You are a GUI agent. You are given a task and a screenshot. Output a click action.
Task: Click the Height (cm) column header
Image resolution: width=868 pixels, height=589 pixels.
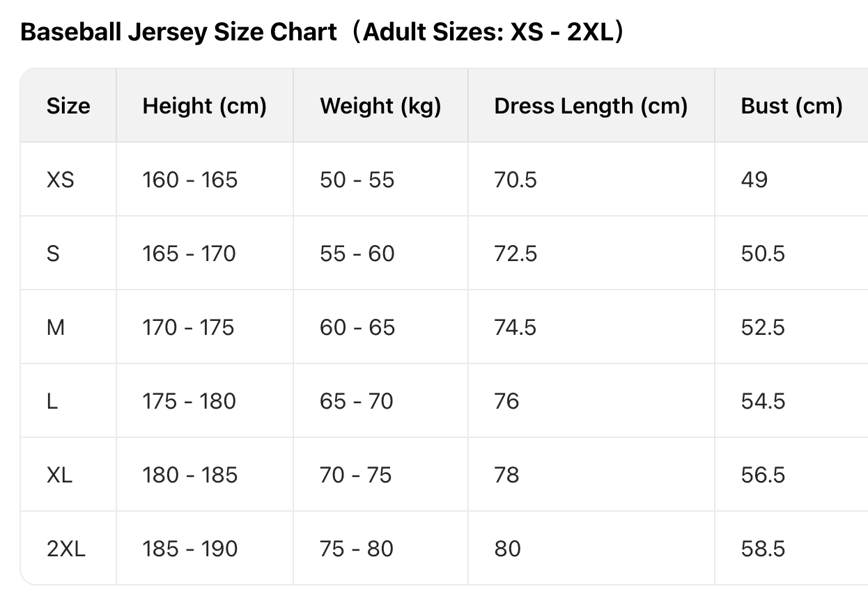click(204, 106)
